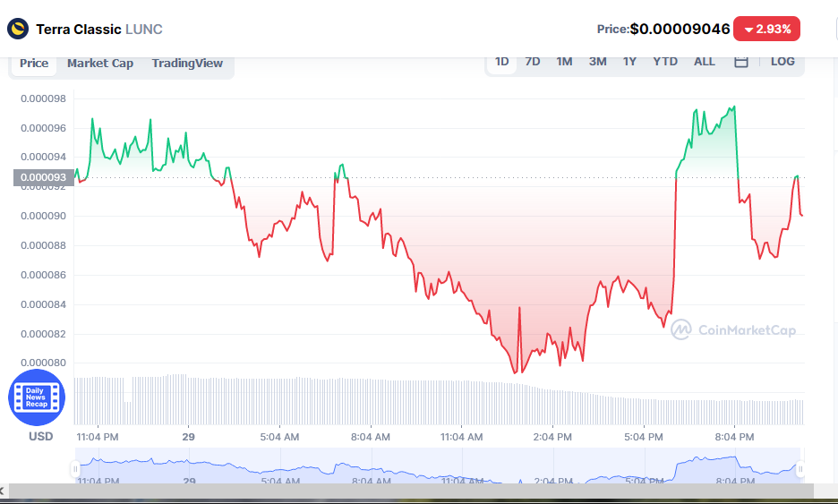Select the ALL time range
Image resolution: width=838 pixels, height=504 pixels.
pyautogui.click(x=705, y=62)
